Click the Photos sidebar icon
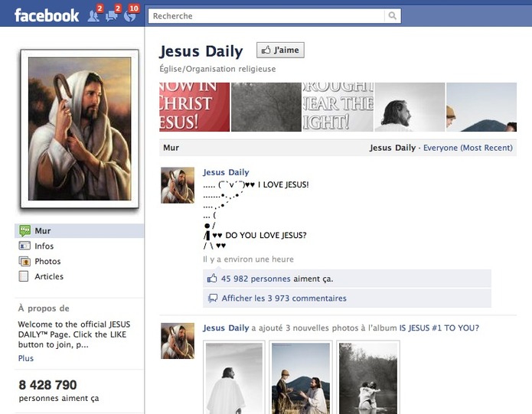 coord(24,261)
